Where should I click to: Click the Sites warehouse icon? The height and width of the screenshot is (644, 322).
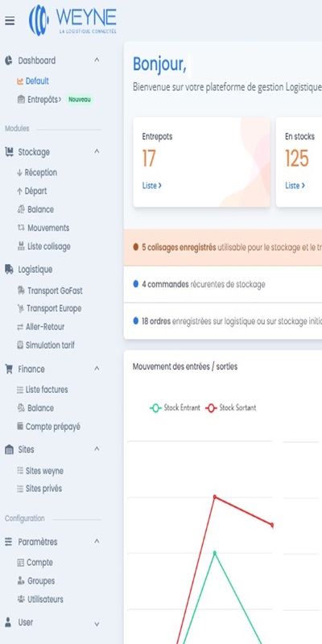tap(9, 450)
